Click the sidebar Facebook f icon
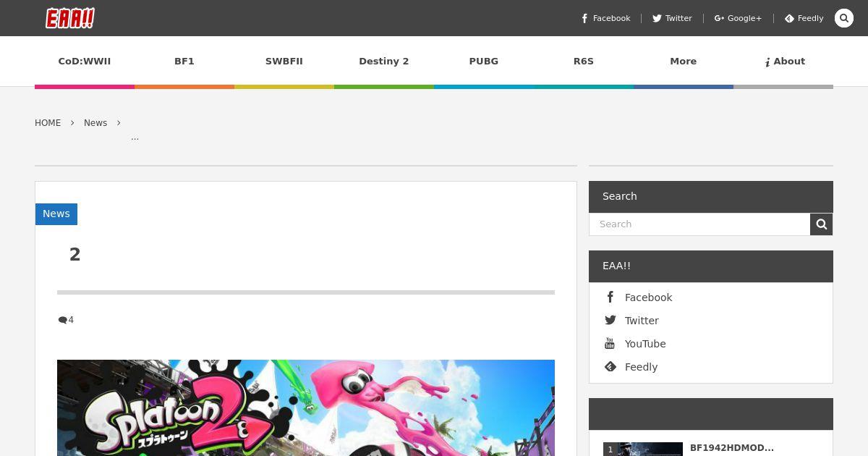This screenshot has height=456, width=868. click(x=610, y=297)
